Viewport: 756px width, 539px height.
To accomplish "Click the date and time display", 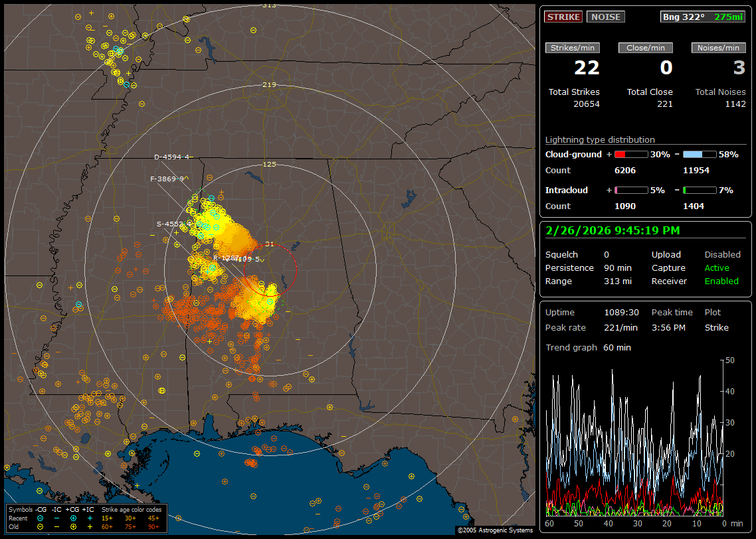I will 611,230.
